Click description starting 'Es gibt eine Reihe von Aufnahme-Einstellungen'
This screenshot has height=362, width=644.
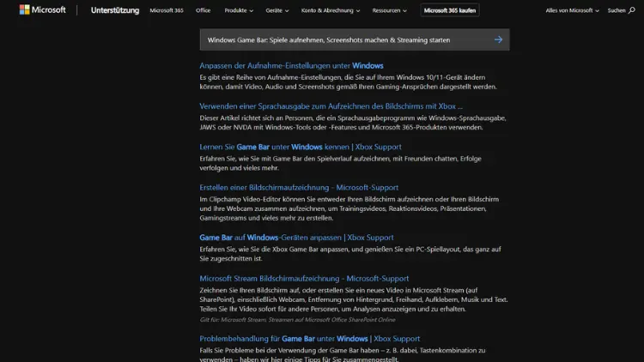pos(349,82)
